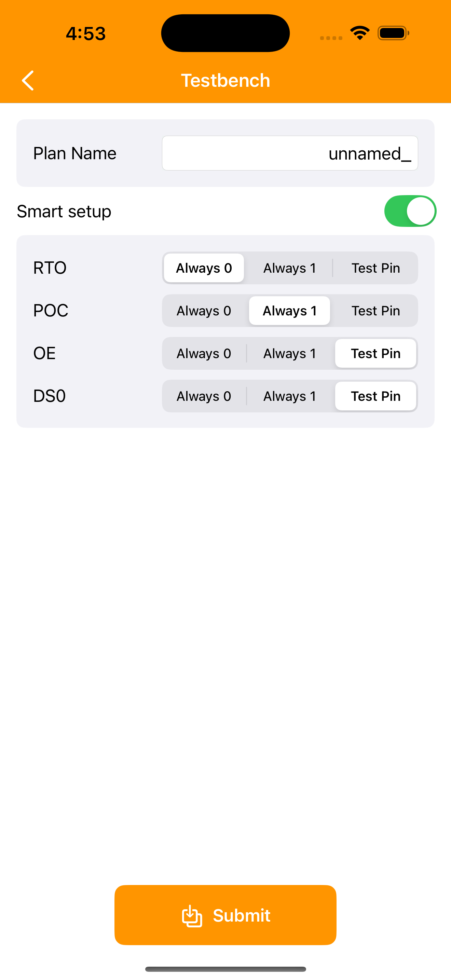Choose Test Pin for POC
Image resolution: width=451 pixels, height=980 pixels.
pyautogui.click(x=376, y=311)
